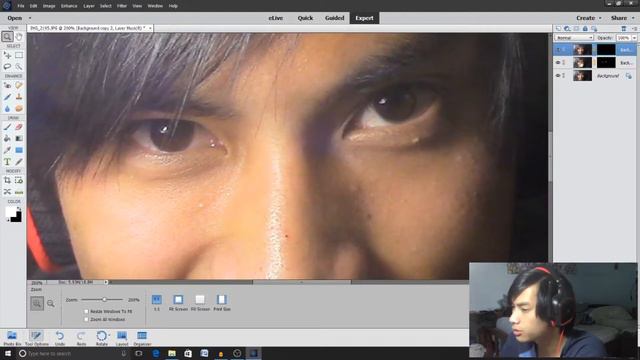The height and width of the screenshot is (360, 640).
Task: Select the Gradient tool
Action: point(19,139)
